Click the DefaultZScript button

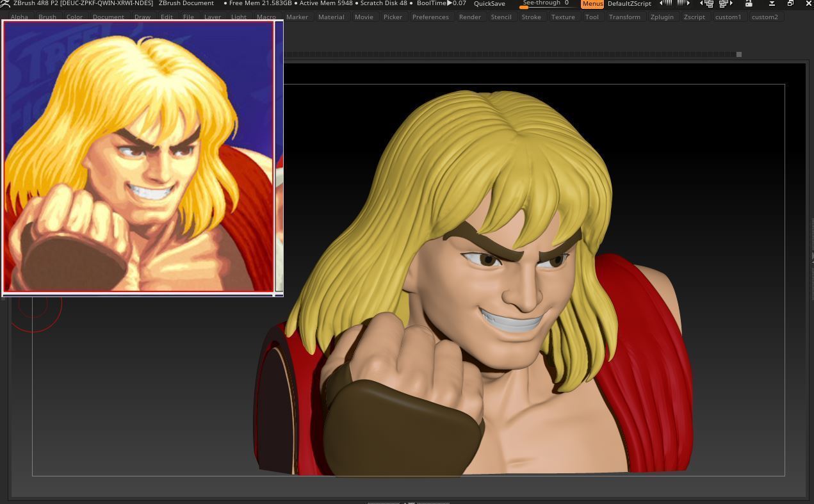coord(630,4)
